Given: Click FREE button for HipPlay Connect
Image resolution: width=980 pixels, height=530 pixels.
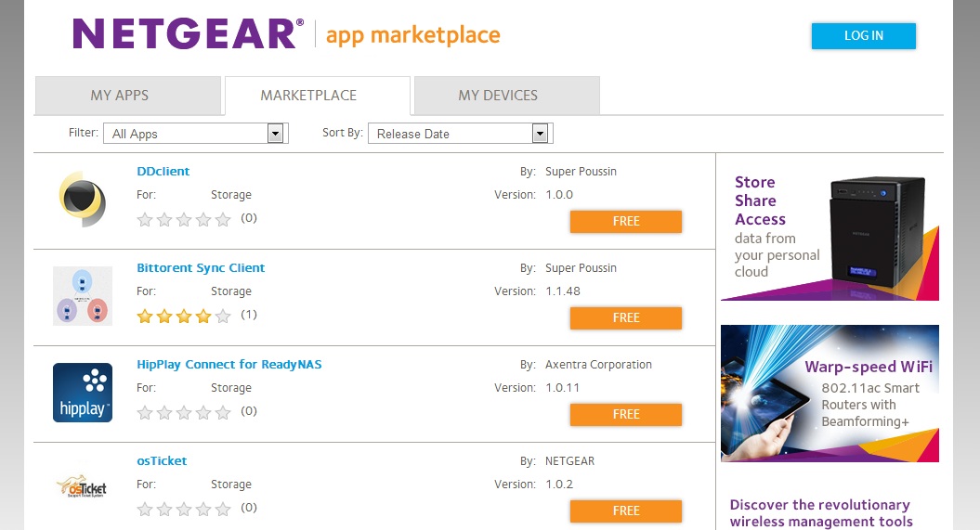Looking at the screenshot, I should coord(626,415).
